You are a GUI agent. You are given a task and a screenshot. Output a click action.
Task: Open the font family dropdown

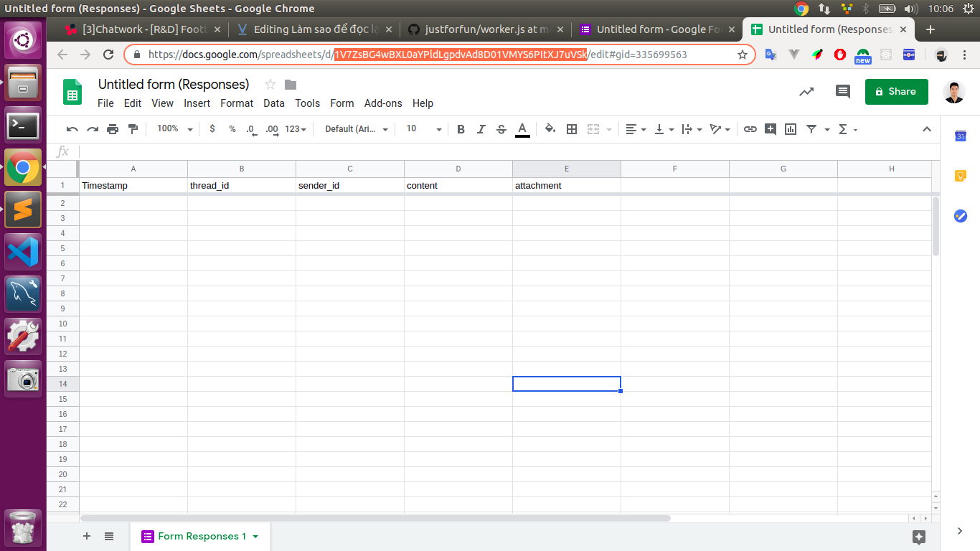coord(357,129)
